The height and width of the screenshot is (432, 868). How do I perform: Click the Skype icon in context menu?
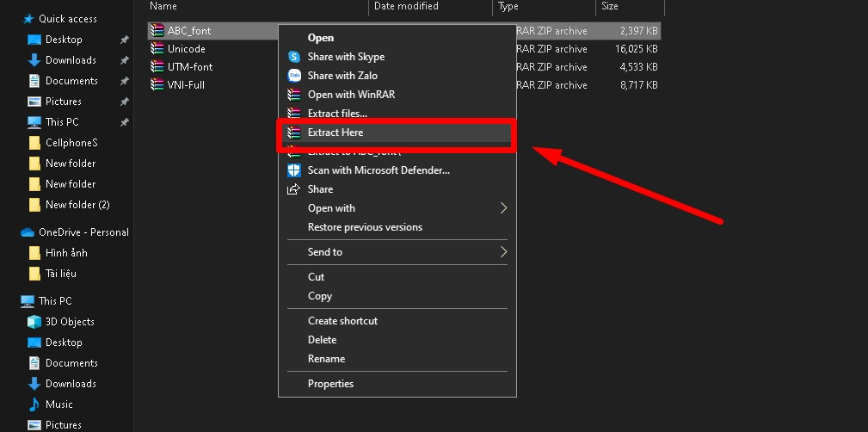294,57
